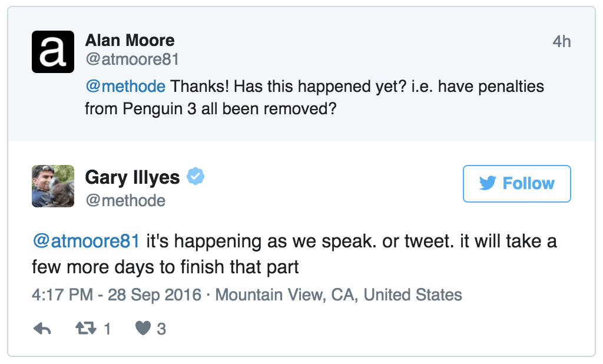Open Gary Illyes' profile photo
Screen dimensions: 603x364
[53, 186]
